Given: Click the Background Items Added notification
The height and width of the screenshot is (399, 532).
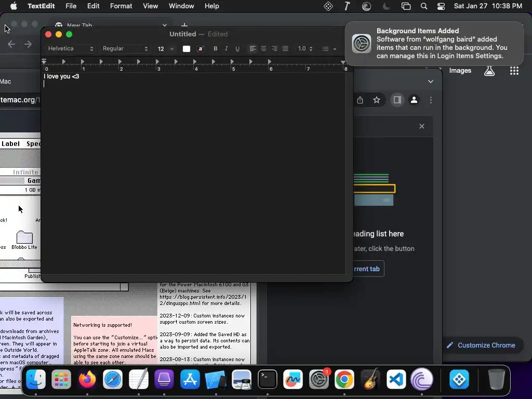Looking at the screenshot, I should pyautogui.click(x=434, y=44).
